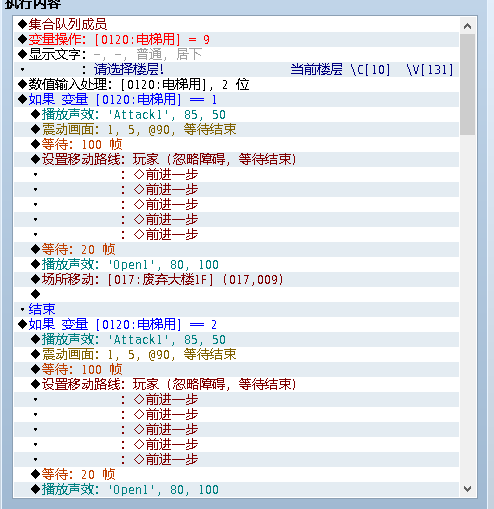Select the 等待: 20 帧 row above 'Open1' 80, 100 in == 1 branch

(x=236, y=249)
